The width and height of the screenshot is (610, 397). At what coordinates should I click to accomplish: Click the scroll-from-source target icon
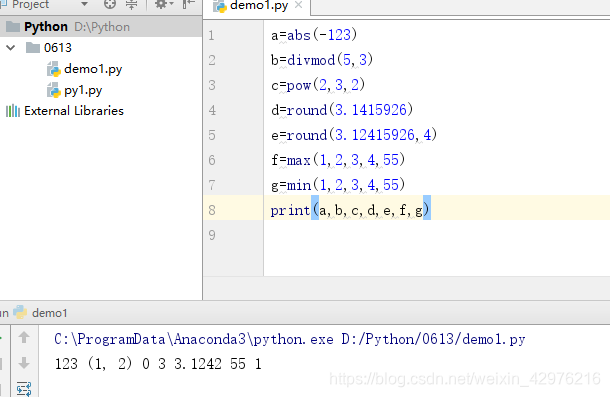(x=110, y=4)
